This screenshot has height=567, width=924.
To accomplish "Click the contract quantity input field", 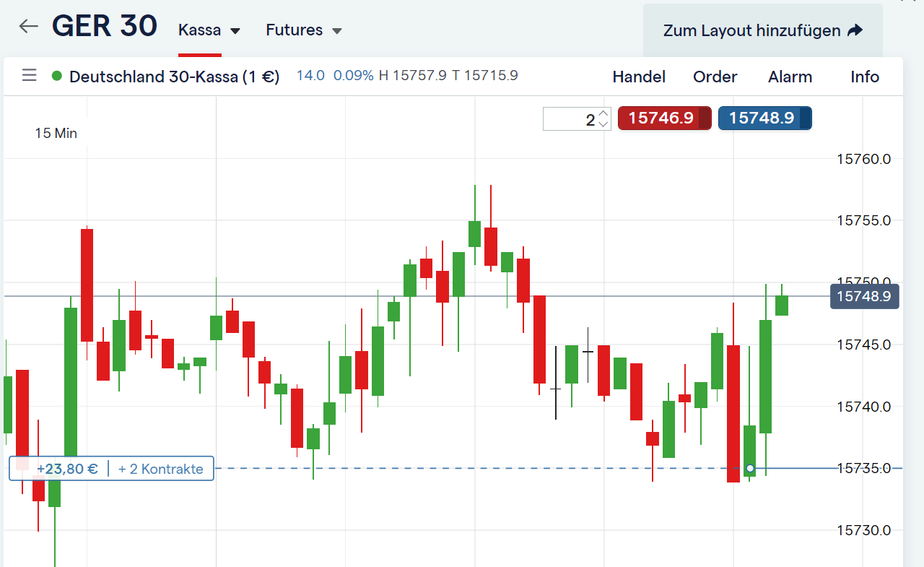I will 570,119.
